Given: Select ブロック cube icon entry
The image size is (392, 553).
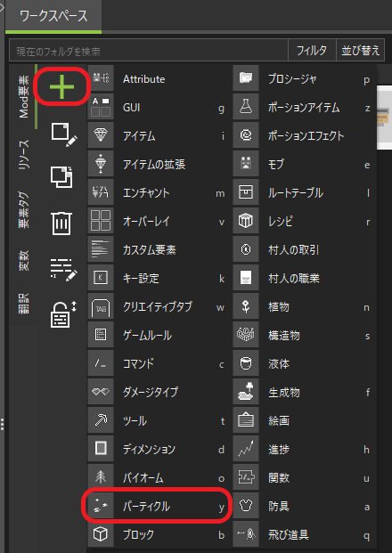Looking at the screenshot, I should coord(157,535).
